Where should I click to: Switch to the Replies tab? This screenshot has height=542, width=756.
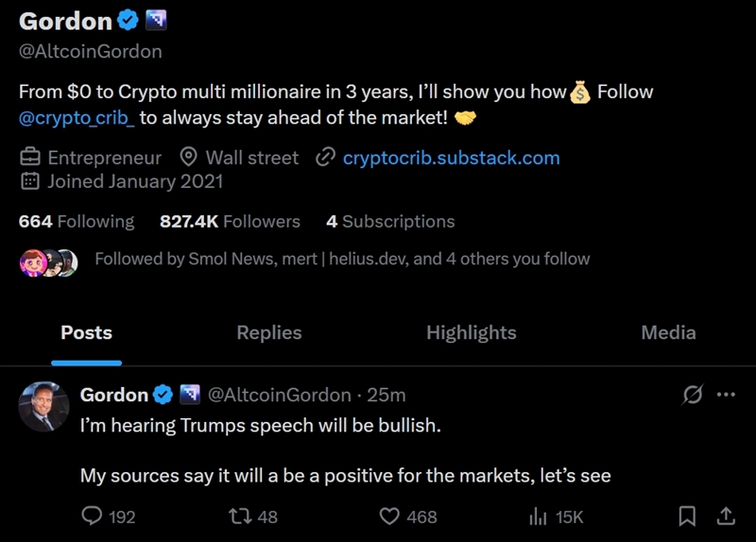coord(269,332)
